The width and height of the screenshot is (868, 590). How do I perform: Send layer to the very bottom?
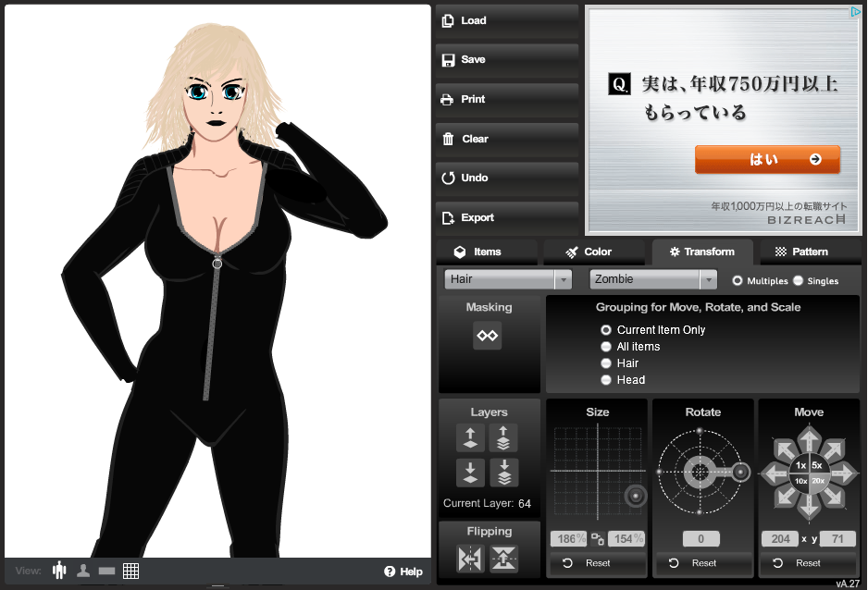tap(503, 473)
